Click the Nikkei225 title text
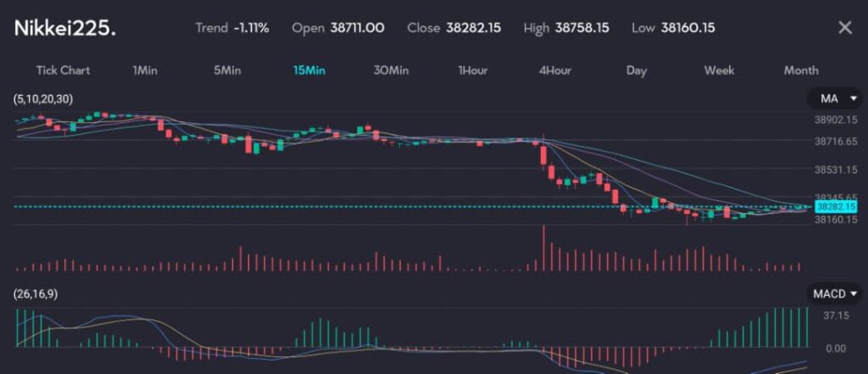868x374 pixels. (65, 28)
